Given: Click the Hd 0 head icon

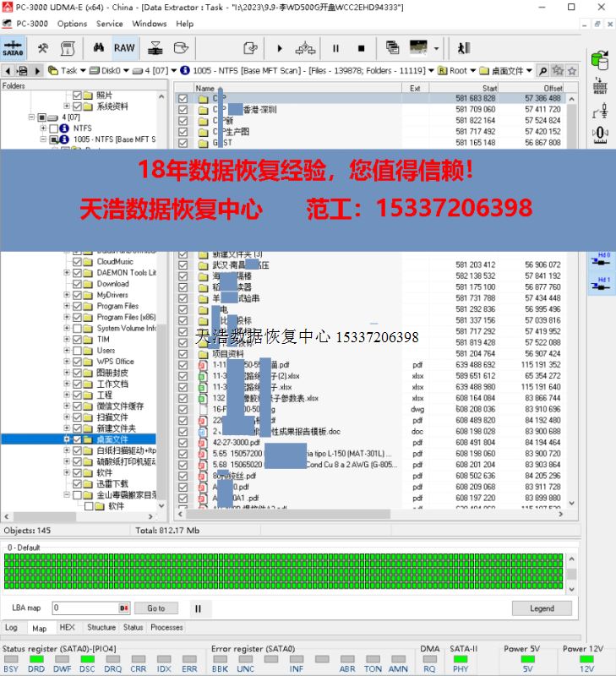Looking at the screenshot, I should tap(602, 259).
